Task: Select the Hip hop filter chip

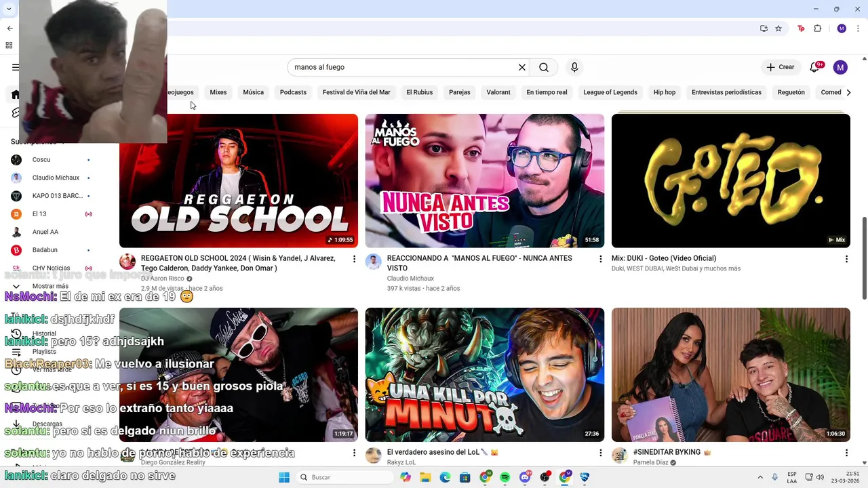Action: [665, 92]
